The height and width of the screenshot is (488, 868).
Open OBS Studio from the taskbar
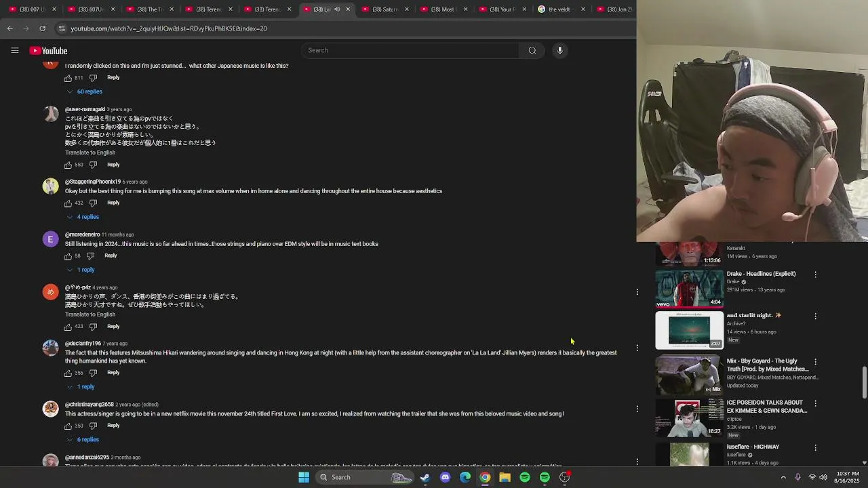564,477
